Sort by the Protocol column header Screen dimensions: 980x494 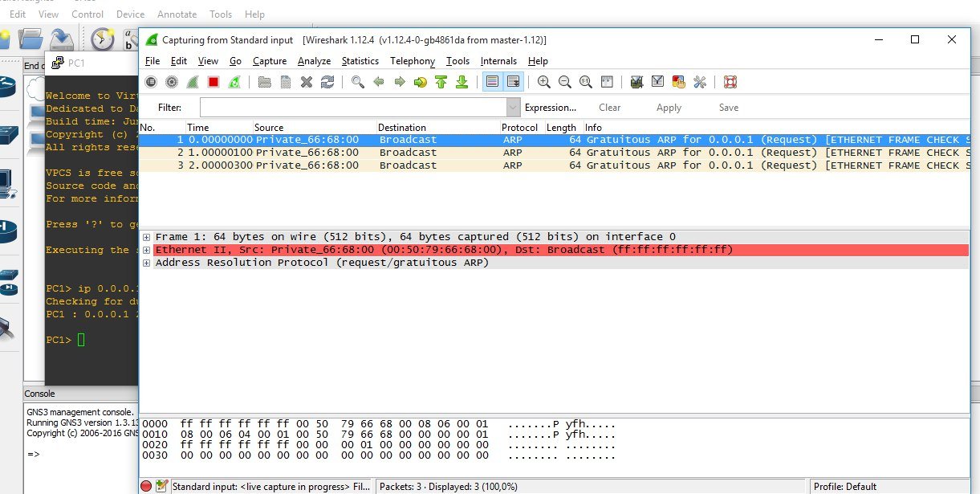point(522,128)
